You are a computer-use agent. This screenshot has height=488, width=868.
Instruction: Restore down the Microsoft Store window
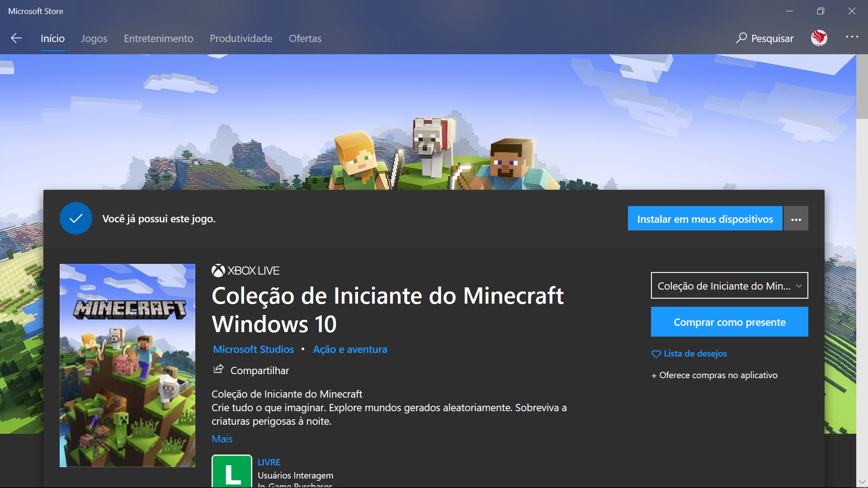821,11
